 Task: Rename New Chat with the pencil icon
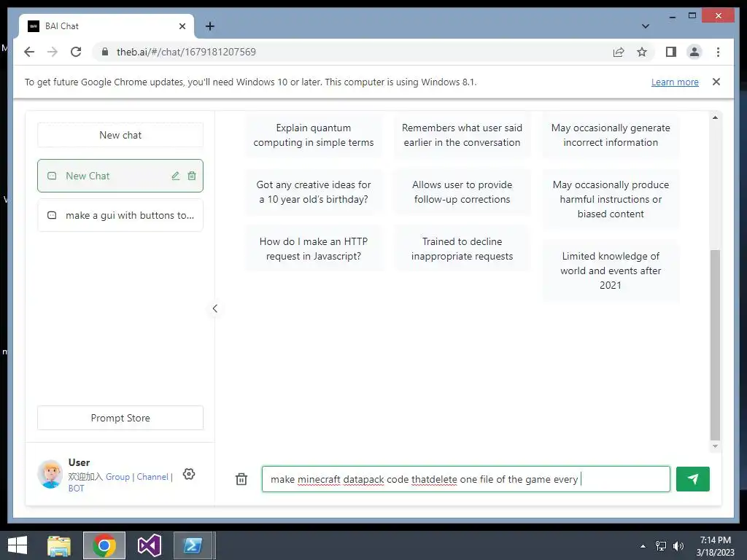[x=176, y=176]
